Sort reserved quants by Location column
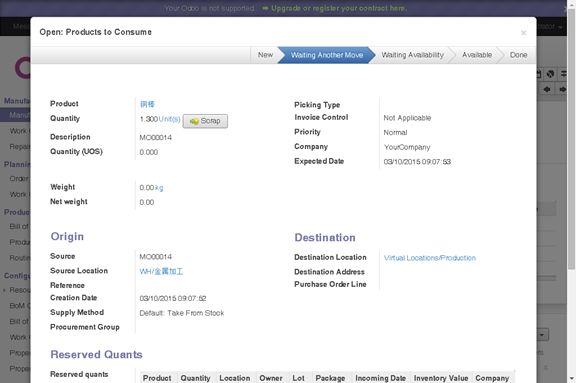The height and width of the screenshot is (383, 576). pos(235,378)
